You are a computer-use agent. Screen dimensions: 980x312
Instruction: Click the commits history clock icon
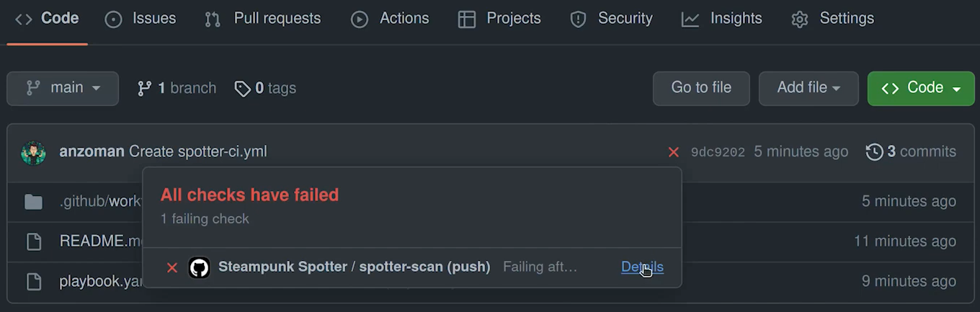(x=874, y=152)
